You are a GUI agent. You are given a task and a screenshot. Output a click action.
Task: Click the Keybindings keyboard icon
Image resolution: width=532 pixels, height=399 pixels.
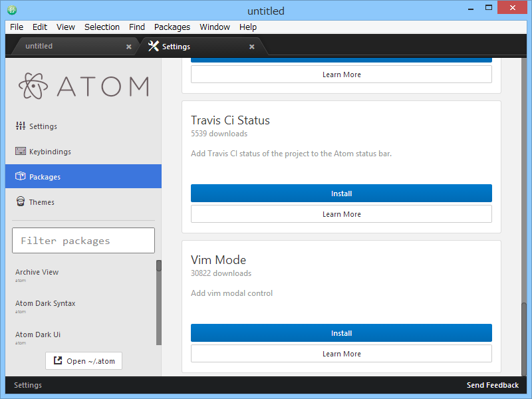tap(21, 151)
